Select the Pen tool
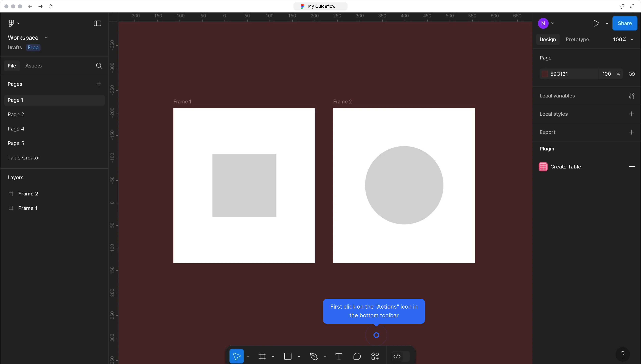 pos(314,356)
